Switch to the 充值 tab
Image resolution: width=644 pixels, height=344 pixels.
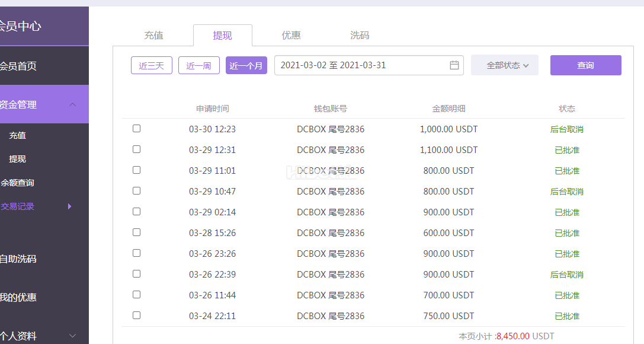click(153, 36)
